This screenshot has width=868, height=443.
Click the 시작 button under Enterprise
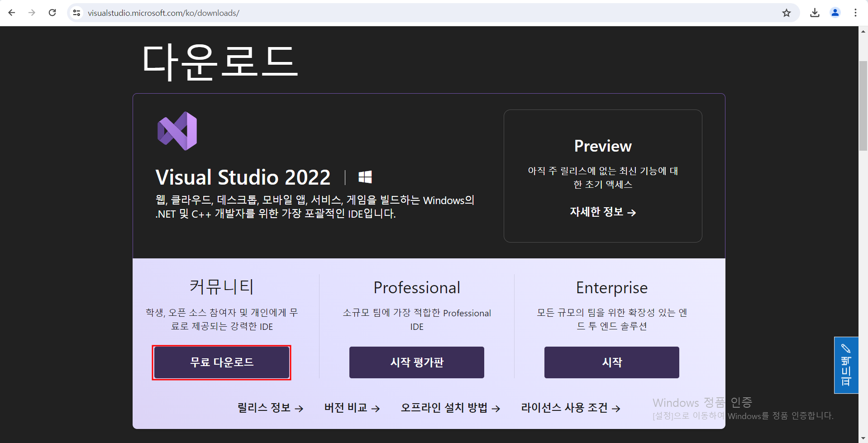click(612, 362)
